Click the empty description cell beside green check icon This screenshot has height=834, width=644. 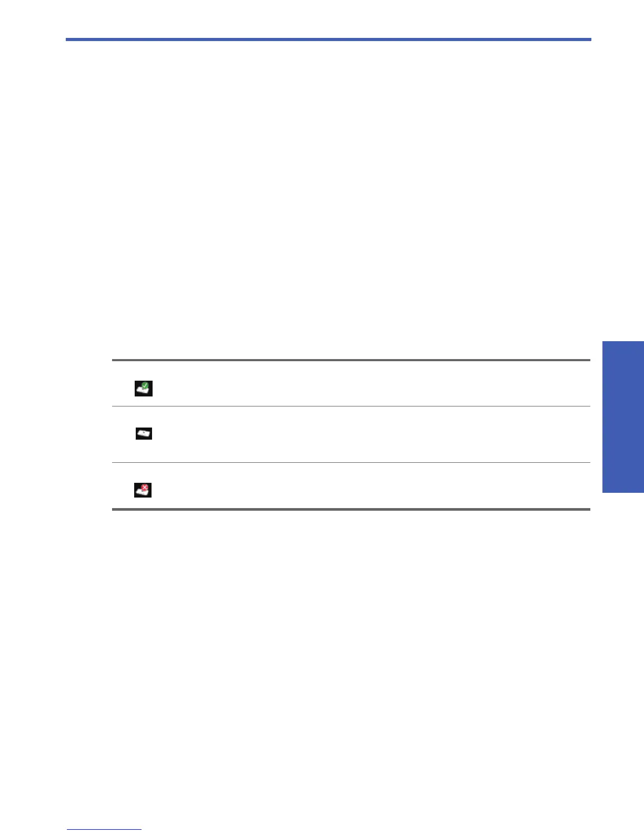(x=368, y=384)
